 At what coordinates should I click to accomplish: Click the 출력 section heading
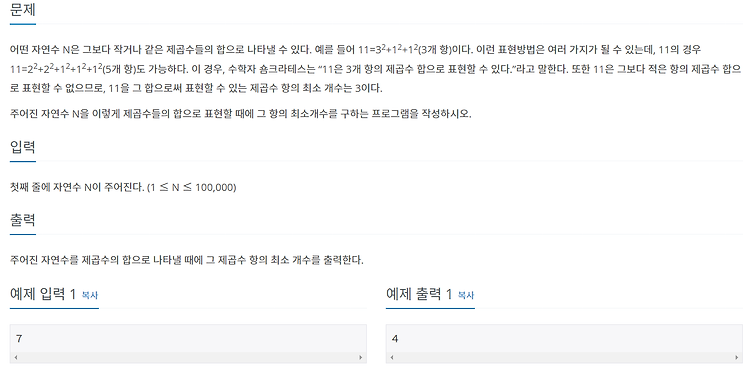tap(22, 220)
